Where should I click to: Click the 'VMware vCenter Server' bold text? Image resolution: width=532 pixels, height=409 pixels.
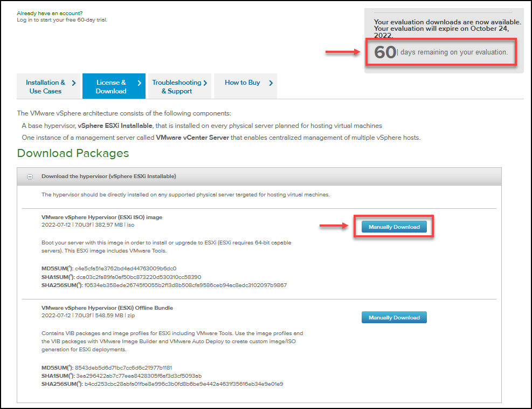[192, 138]
